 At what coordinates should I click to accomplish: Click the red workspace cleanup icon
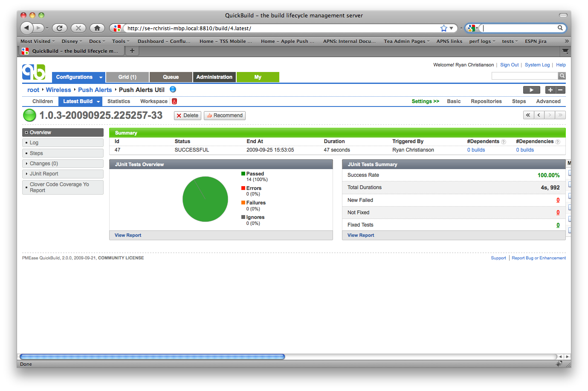coord(174,101)
